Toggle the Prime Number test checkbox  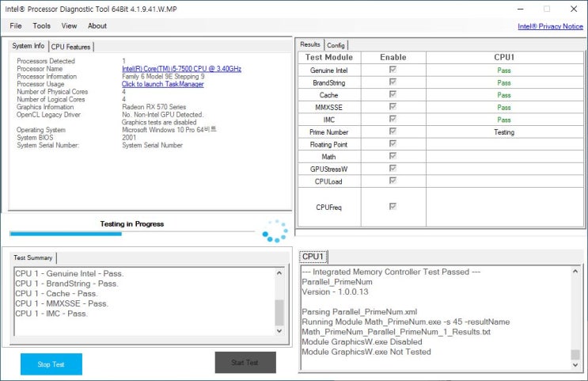tap(393, 131)
